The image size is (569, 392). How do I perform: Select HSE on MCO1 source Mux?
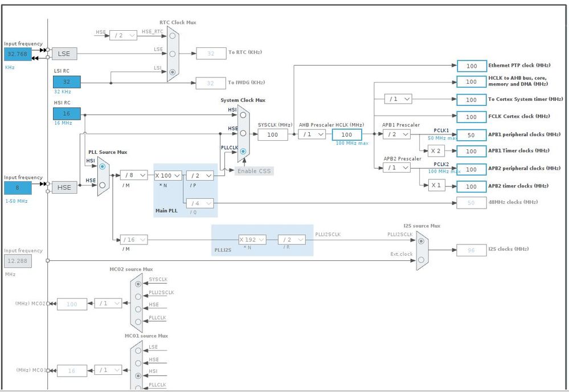138,364
